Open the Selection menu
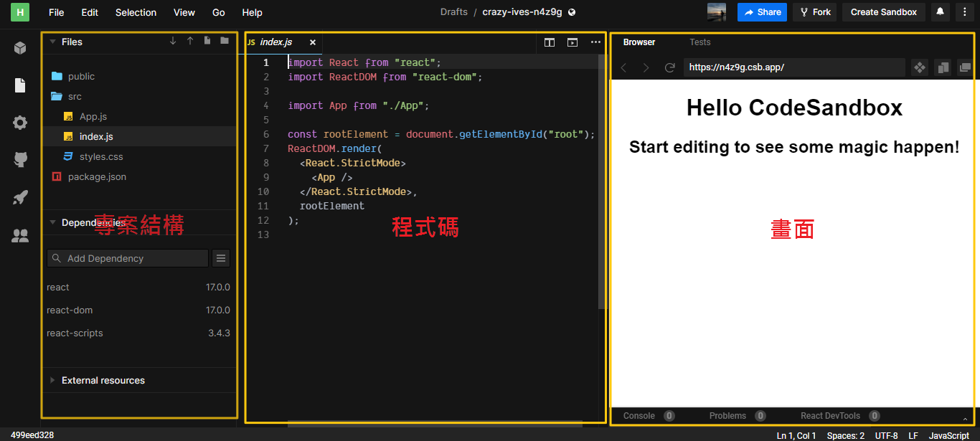The image size is (980, 441). pyautogui.click(x=136, y=12)
